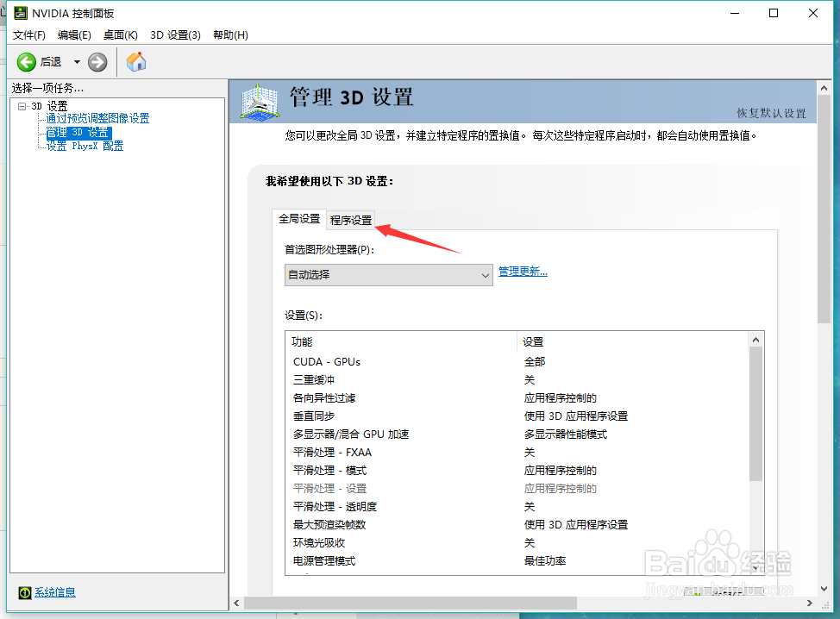Open the 帮助(H) menu
The image size is (840, 619).
click(x=230, y=34)
